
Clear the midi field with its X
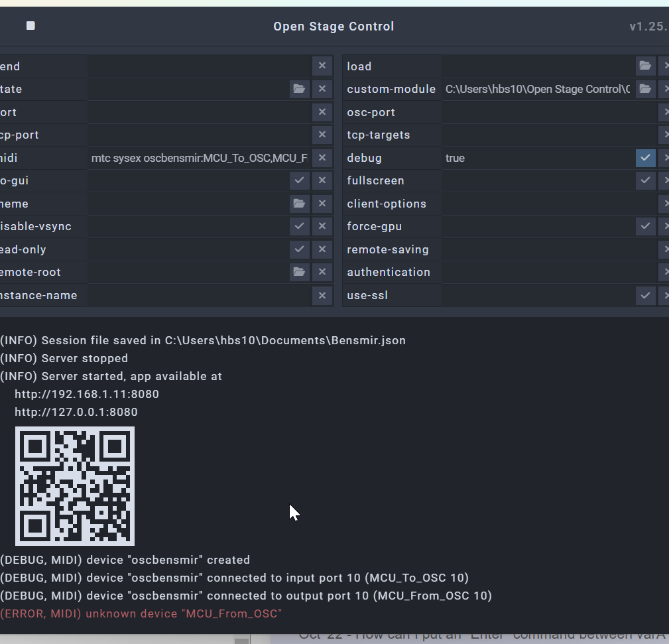coord(322,157)
